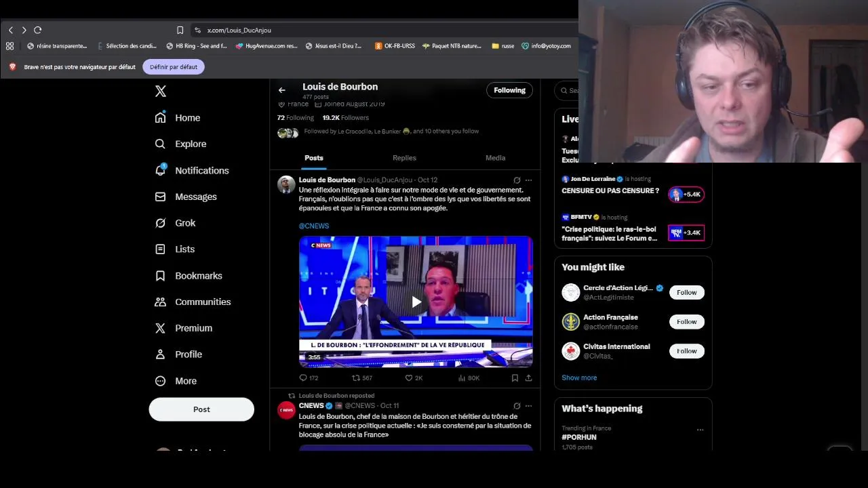Open CNEWS account avatar on repost

point(286,410)
